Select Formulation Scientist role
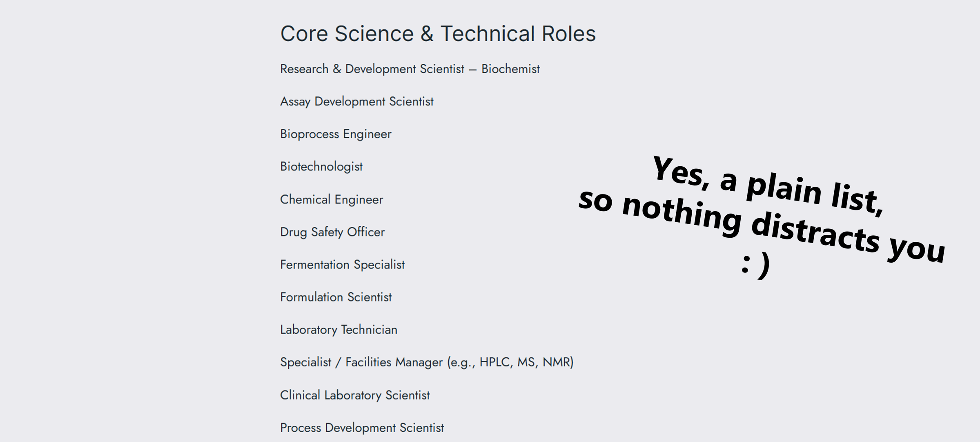The width and height of the screenshot is (980, 442). (x=336, y=297)
